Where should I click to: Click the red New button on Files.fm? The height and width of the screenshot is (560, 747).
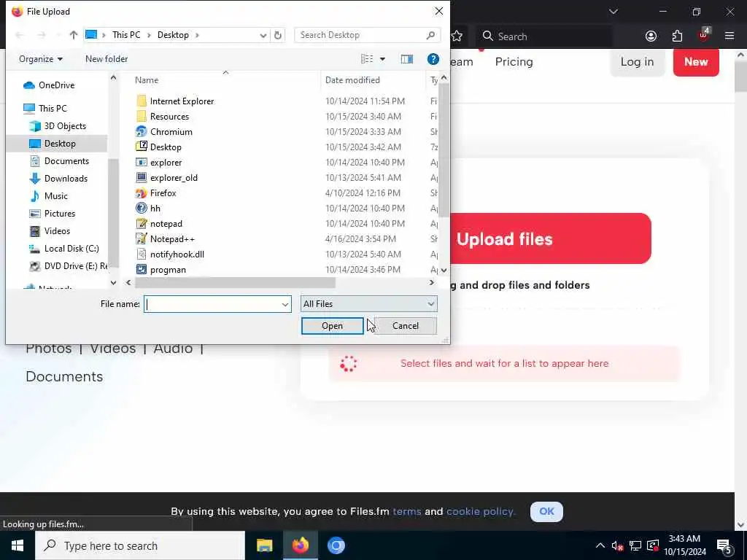[696, 62]
